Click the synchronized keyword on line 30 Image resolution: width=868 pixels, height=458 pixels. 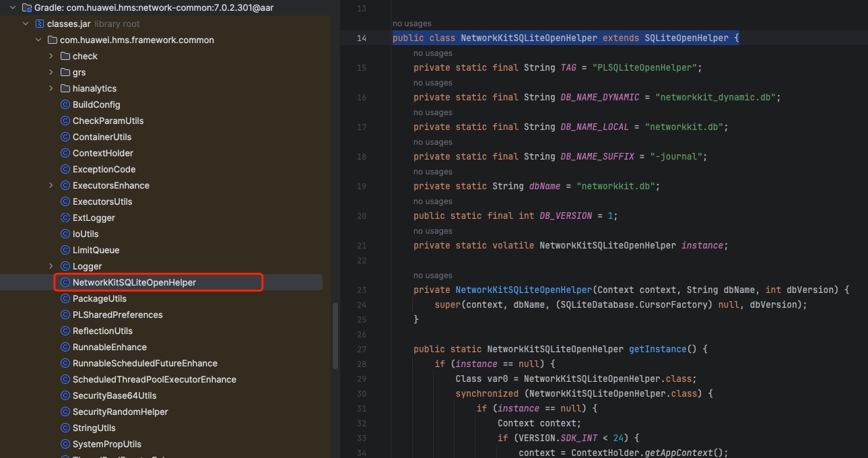pos(487,393)
